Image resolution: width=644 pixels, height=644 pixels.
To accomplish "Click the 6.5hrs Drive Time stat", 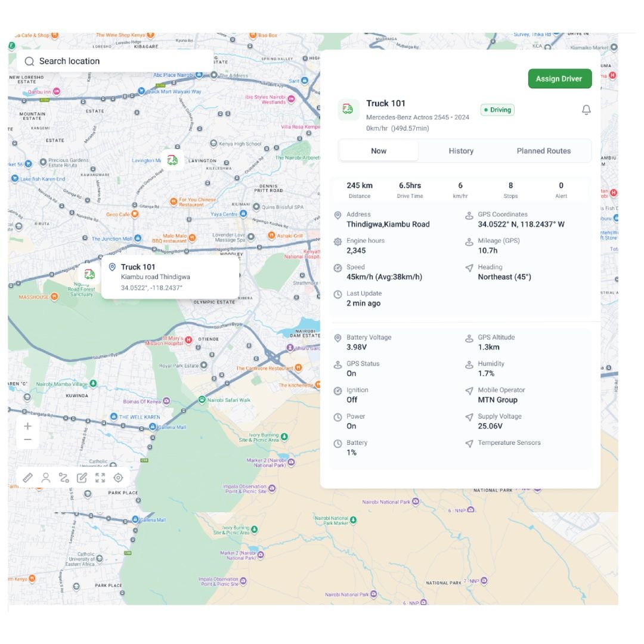I will click(x=410, y=190).
